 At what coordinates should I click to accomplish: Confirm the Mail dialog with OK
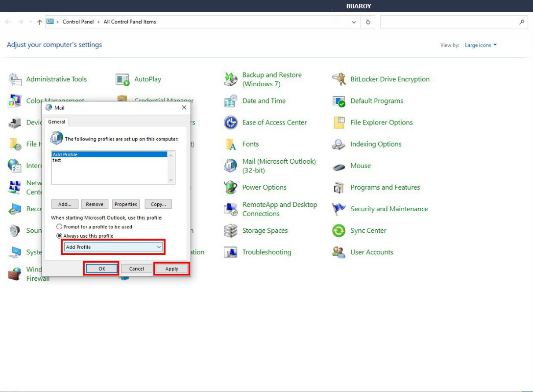(101, 269)
